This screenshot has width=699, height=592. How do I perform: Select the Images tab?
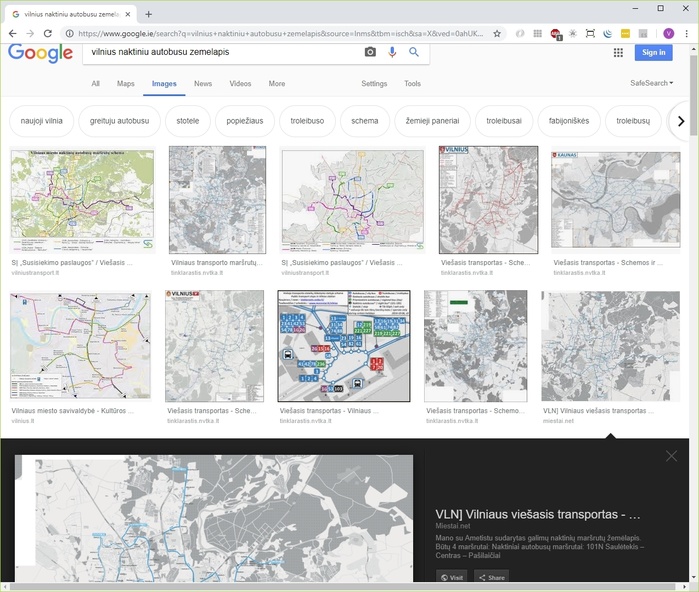[164, 83]
